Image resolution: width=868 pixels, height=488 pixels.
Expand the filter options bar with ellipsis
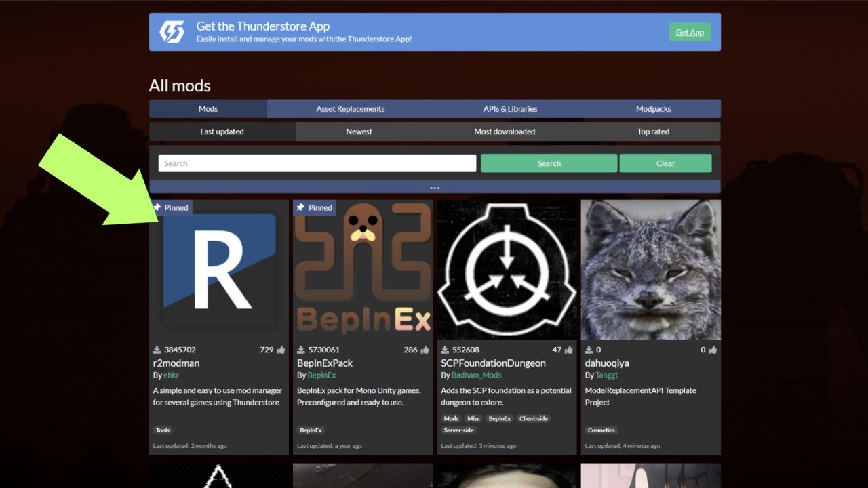coord(435,187)
